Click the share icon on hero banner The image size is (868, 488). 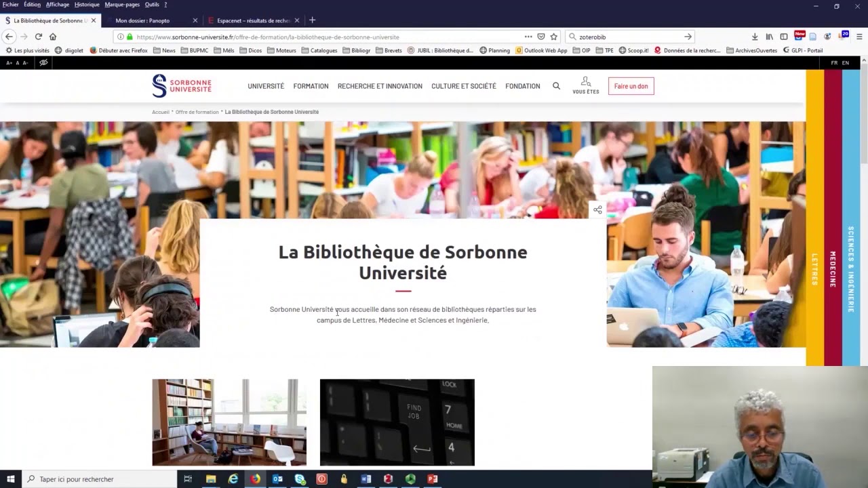pyautogui.click(x=597, y=209)
